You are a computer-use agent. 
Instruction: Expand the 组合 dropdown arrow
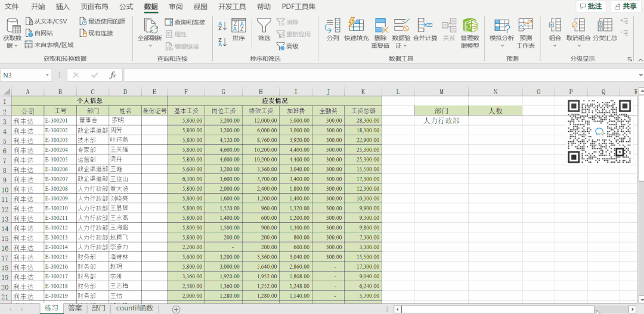[555, 45]
